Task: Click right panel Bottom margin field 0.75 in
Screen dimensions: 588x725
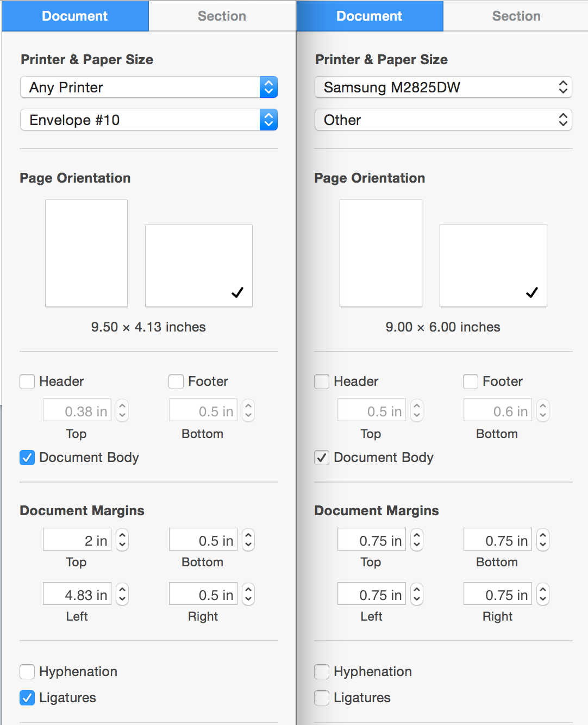Action: tap(498, 540)
